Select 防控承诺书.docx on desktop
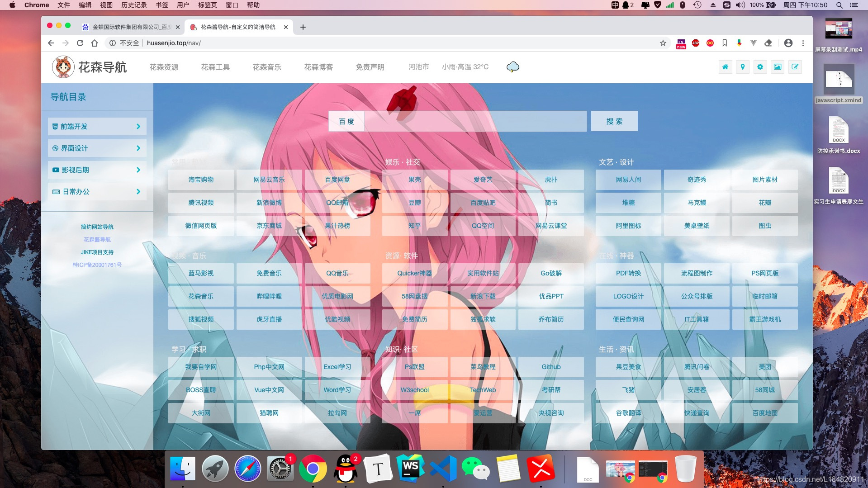 coord(839,135)
